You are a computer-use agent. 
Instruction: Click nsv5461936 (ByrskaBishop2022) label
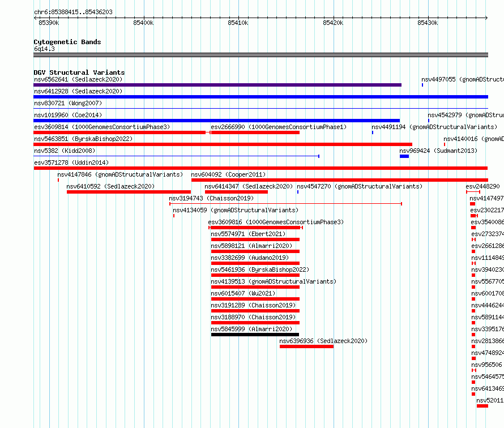(260, 269)
